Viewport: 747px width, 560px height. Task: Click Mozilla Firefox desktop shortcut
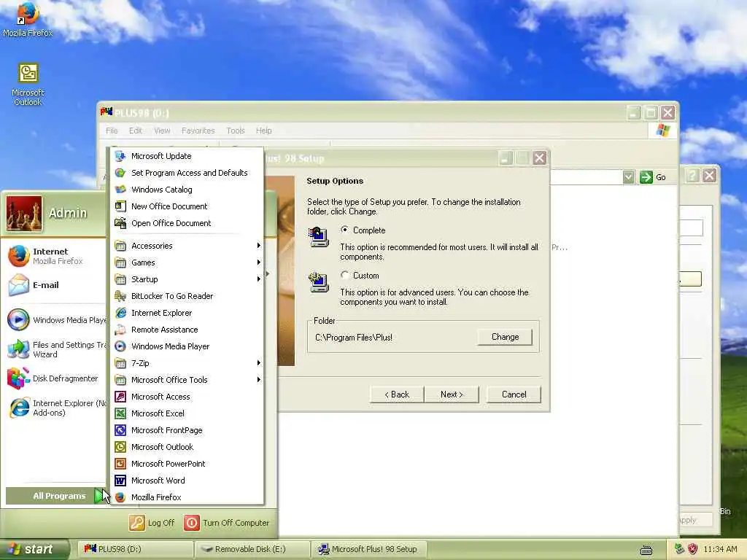point(28,19)
